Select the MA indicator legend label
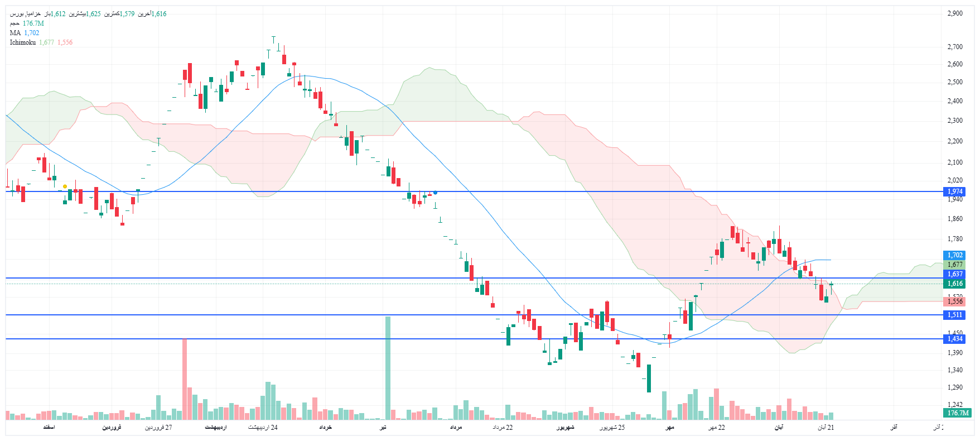 pyautogui.click(x=15, y=33)
